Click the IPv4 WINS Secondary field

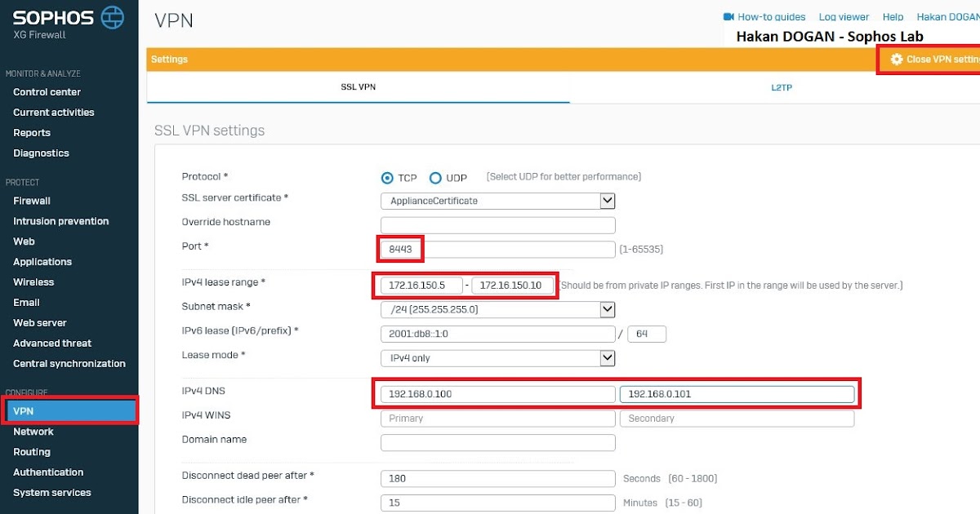[x=737, y=419]
